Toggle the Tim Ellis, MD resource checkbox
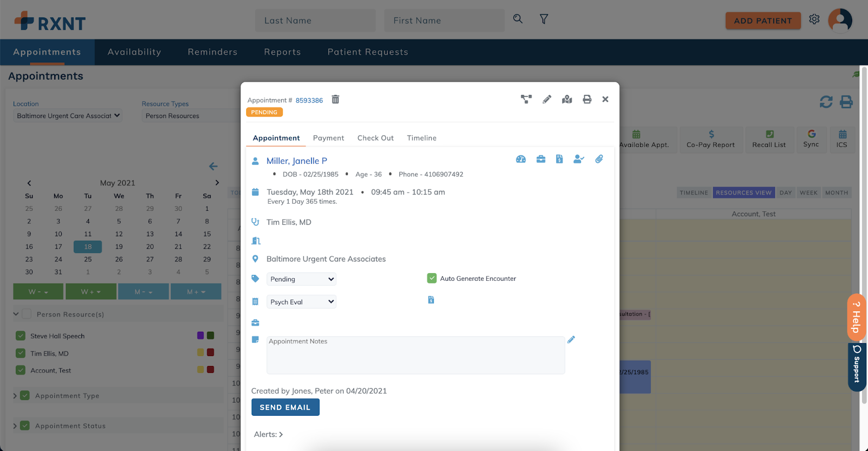Viewport: 868px width, 451px height. pyautogui.click(x=21, y=353)
